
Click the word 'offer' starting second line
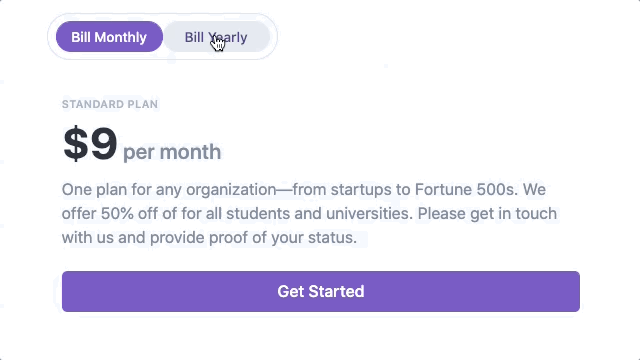pyautogui.click(x=79, y=213)
